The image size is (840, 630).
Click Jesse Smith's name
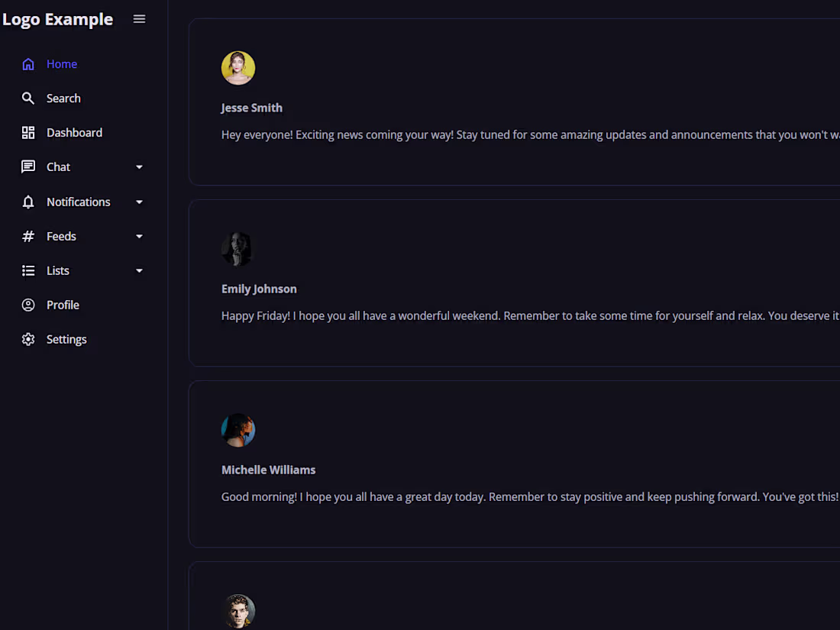(251, 108)
